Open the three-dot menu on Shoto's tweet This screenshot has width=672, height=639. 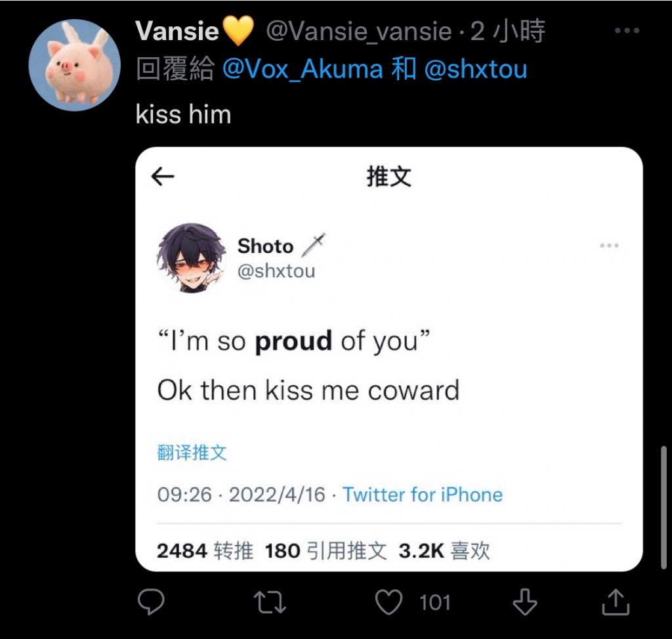pos(610,246)
